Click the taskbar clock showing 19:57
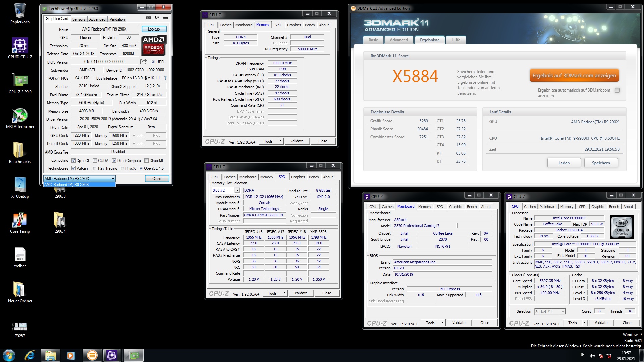The height and width of the screenshot is (362, 644). (626, 353)
